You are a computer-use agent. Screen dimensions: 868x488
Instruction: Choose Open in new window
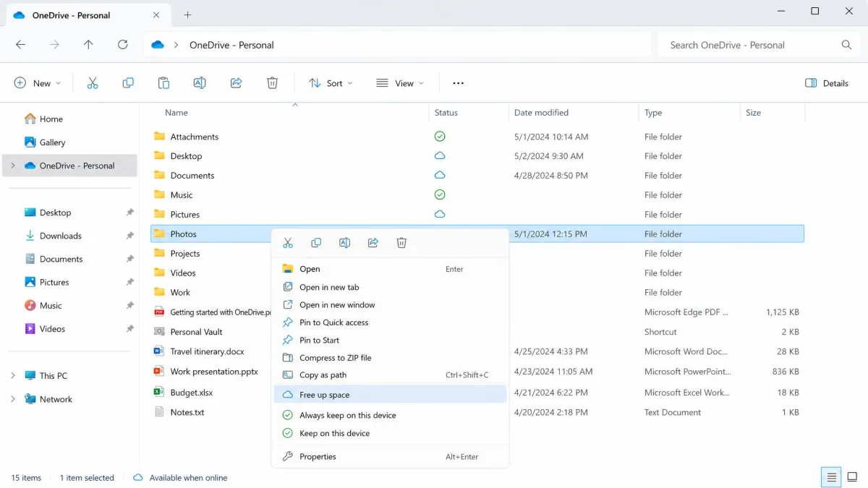tap(390, 304)
